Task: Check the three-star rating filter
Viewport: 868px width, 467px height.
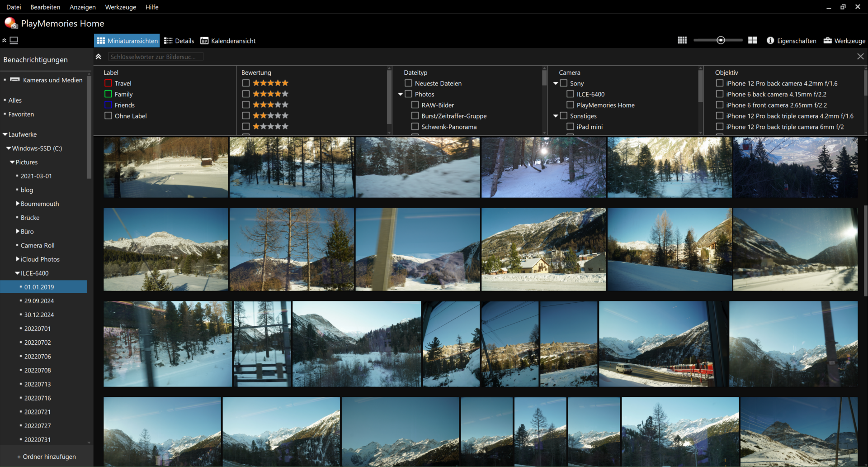Action: [x=246, y=105]
